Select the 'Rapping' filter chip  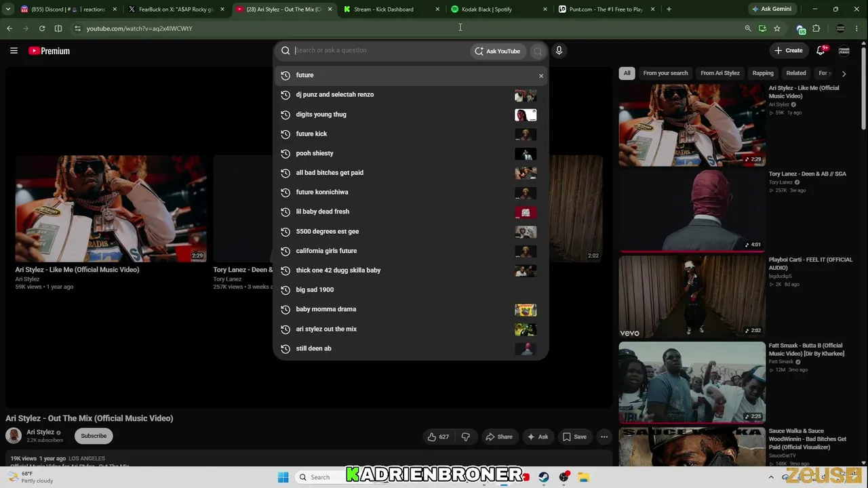763,73
